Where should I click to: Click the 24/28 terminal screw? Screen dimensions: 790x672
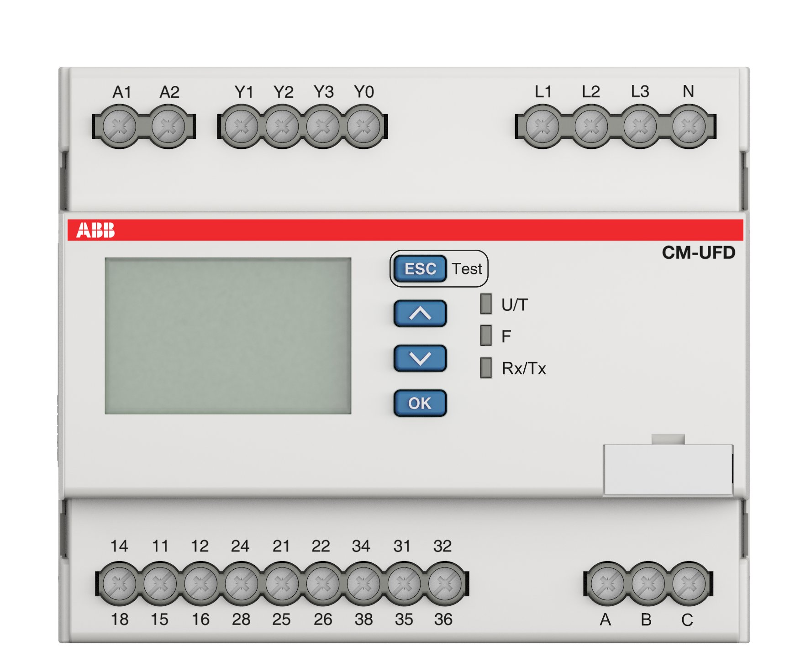242,583
